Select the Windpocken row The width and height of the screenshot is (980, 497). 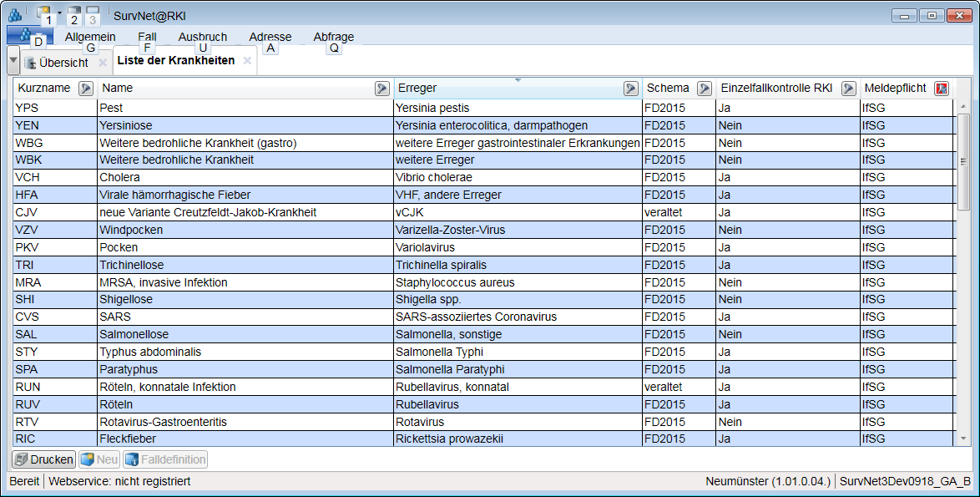point(483,230)
